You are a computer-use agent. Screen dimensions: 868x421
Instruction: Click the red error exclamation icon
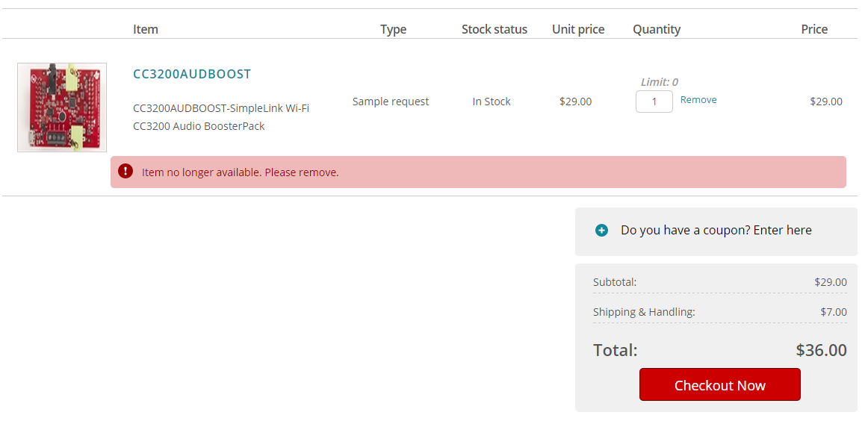(125, 172)
